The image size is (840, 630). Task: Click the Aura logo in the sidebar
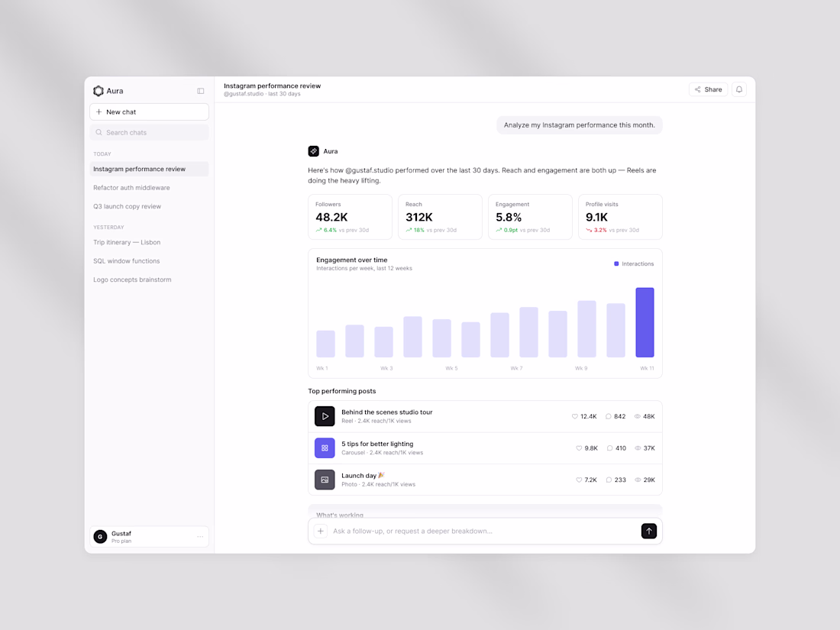click(x=99, y=91)
